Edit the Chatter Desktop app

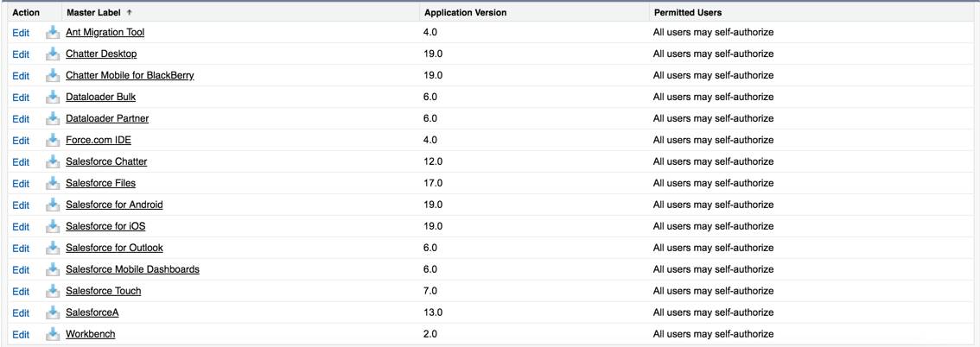click(21, 54)
